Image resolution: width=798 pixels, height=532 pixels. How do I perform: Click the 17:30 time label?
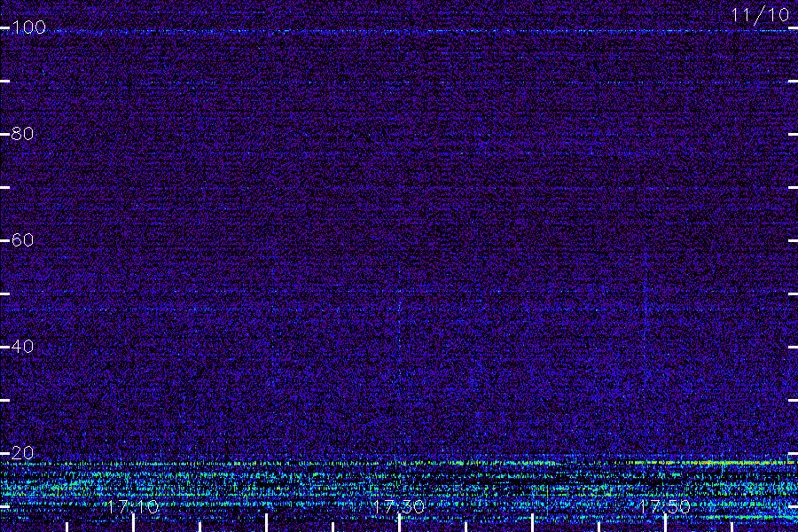point(398,506)
